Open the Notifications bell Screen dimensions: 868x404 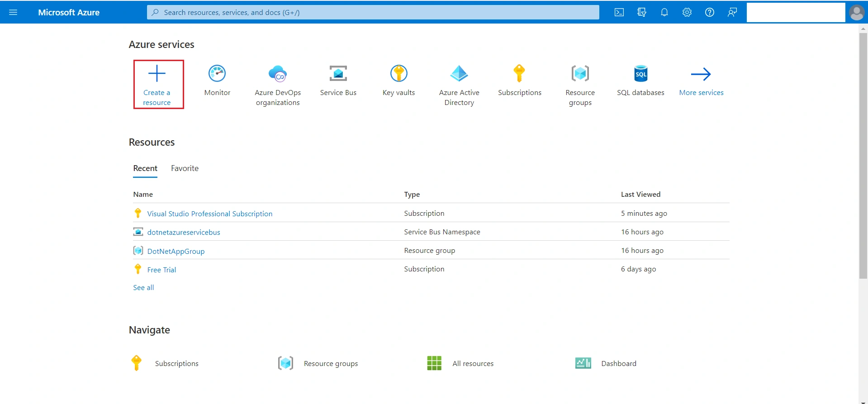point(664,12)
